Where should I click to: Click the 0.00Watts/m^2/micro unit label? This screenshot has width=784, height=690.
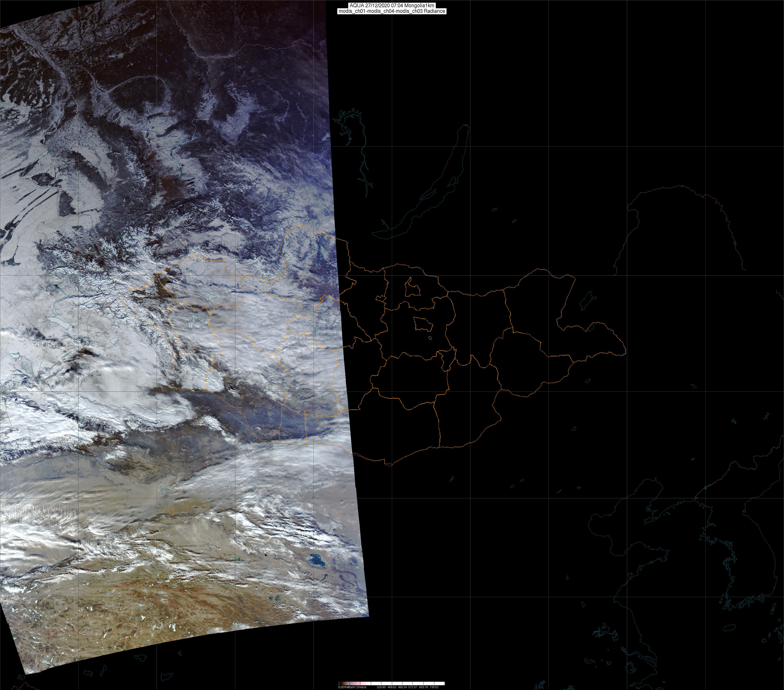353,687
